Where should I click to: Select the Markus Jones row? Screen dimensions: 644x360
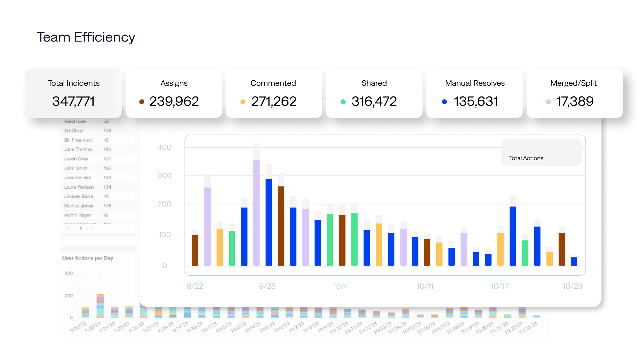click(99, 206)
